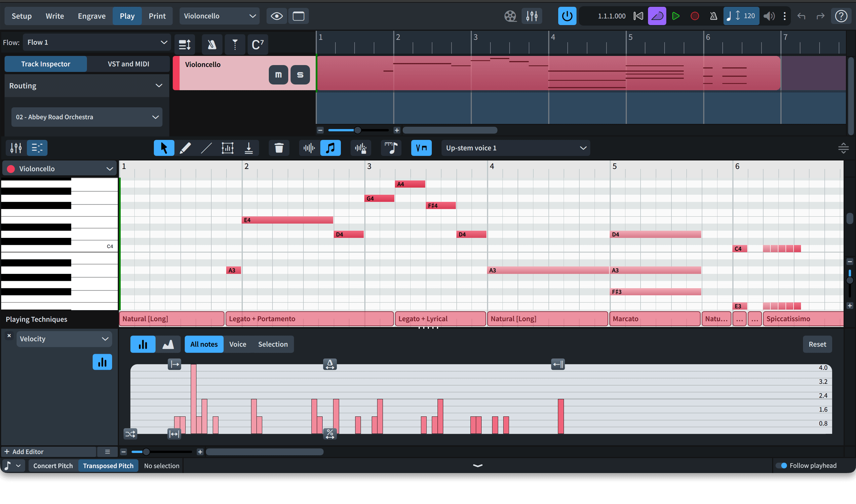
Task: Click the trash delete icon
Action: coord(279,148)
